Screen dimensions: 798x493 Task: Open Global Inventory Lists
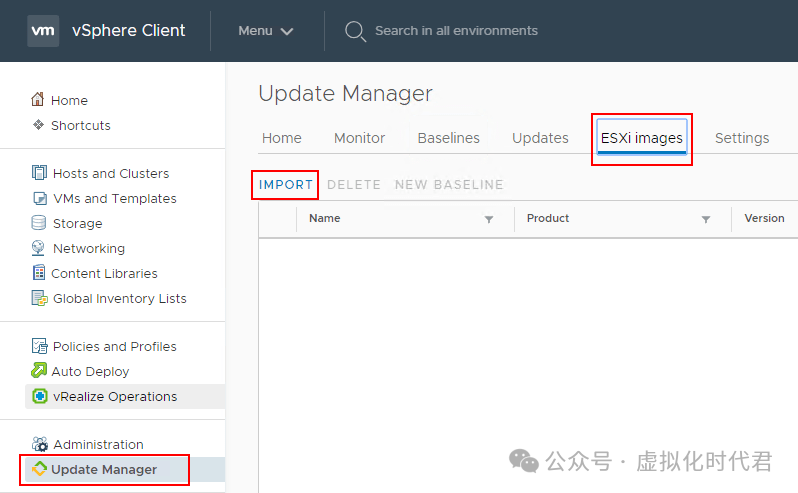click(x=120, y=298)
